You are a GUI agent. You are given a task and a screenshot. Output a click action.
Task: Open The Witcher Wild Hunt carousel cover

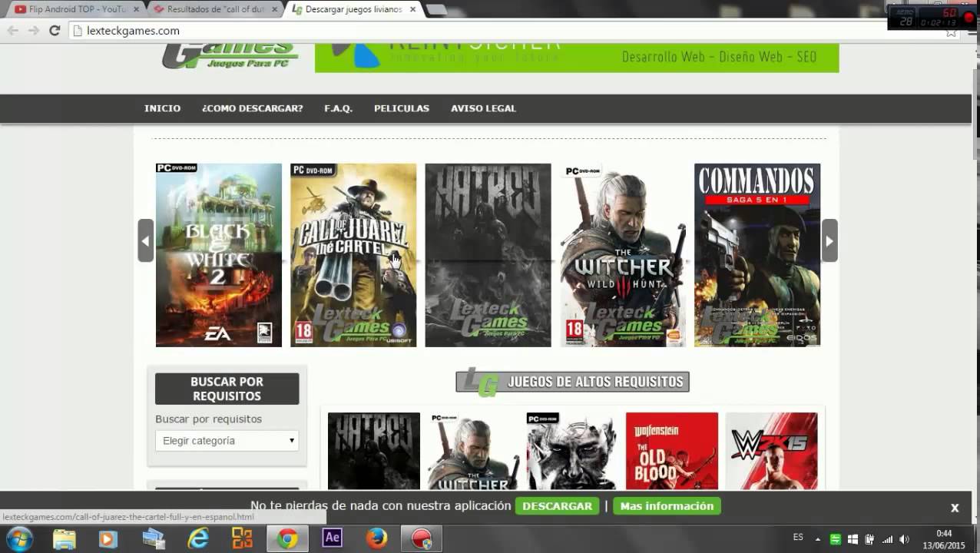[623, 255]
